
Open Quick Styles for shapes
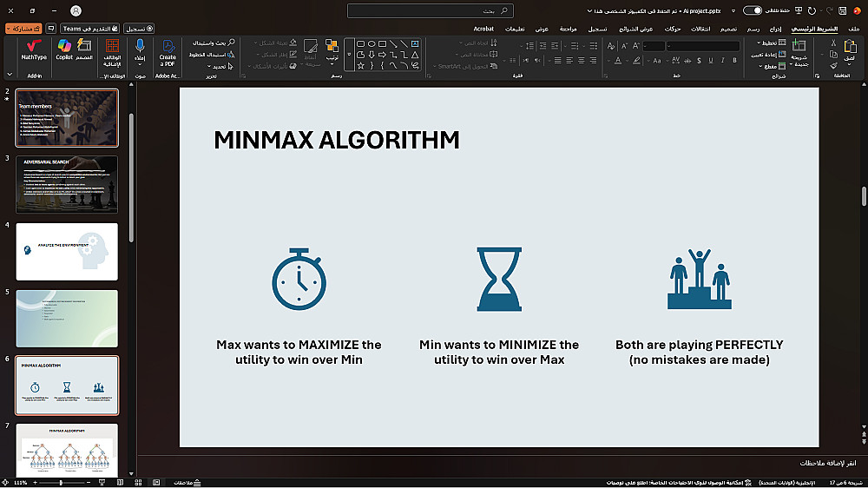(310, 53)
